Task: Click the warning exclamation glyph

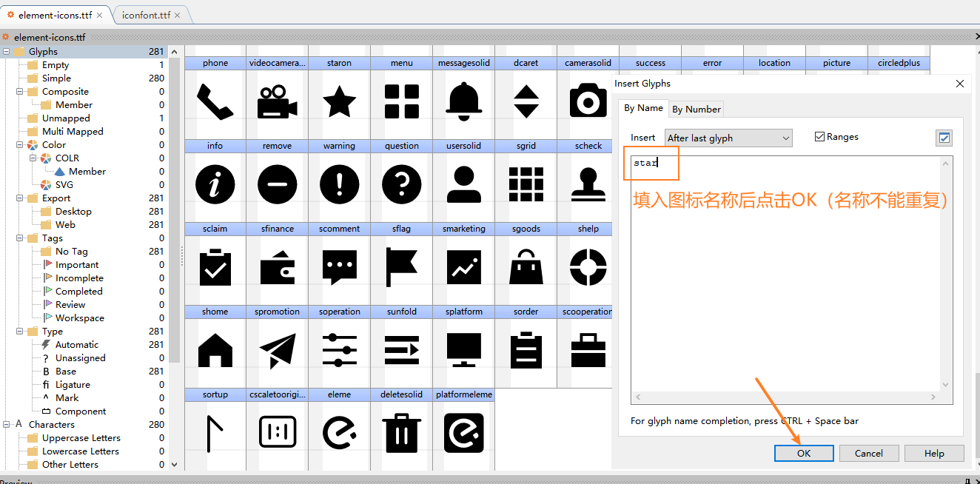Action: click(x=339, y=184)
